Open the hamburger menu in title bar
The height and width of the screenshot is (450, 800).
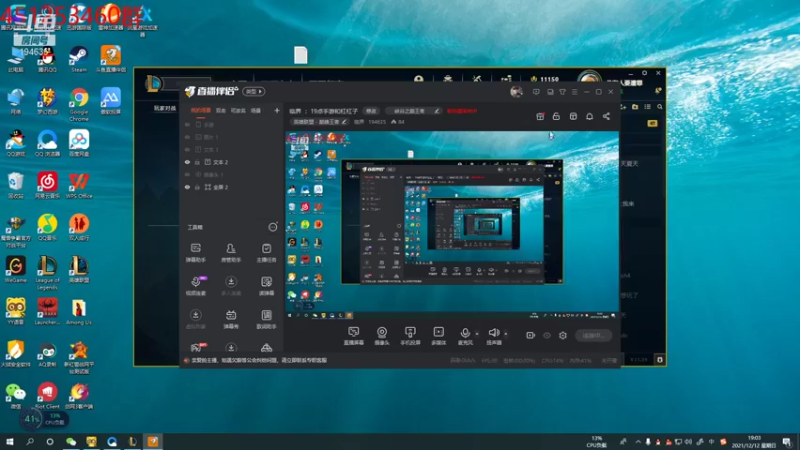coord(574,92)
